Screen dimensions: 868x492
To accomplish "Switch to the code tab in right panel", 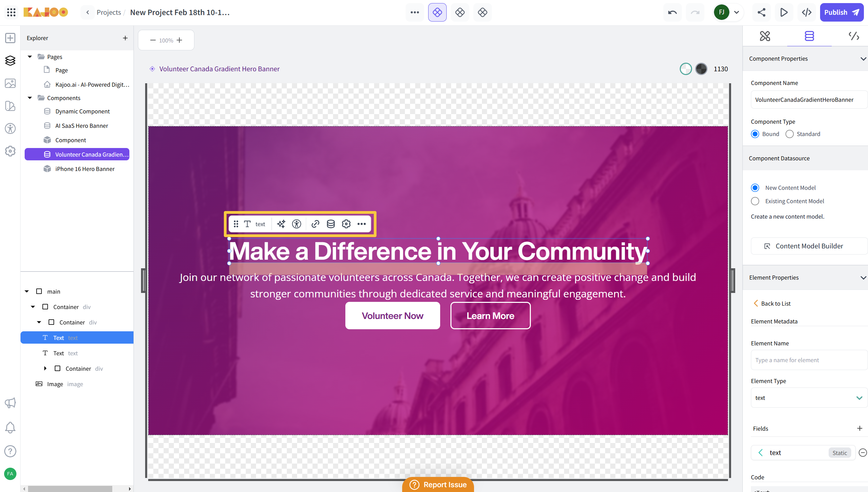I will [x=854, y=36].
